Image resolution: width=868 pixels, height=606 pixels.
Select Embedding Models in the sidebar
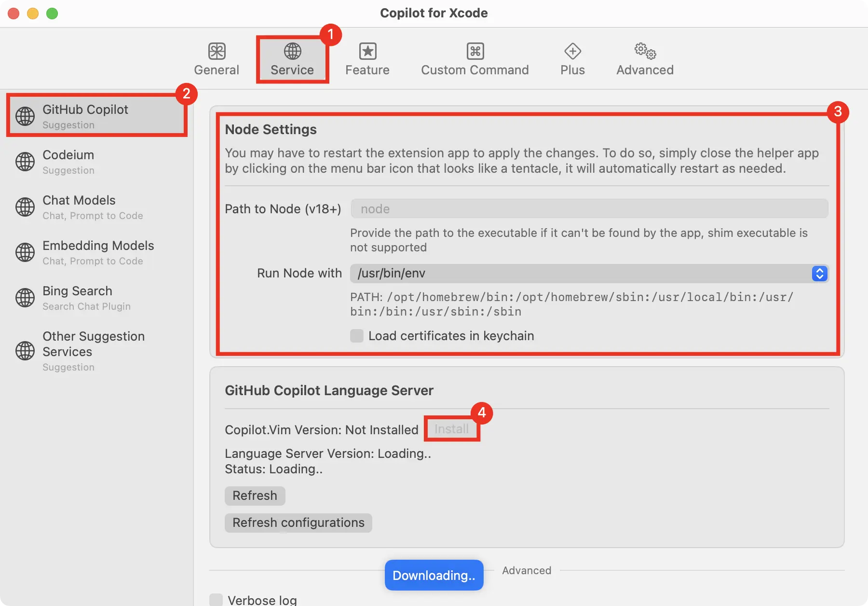coord(96,252)
